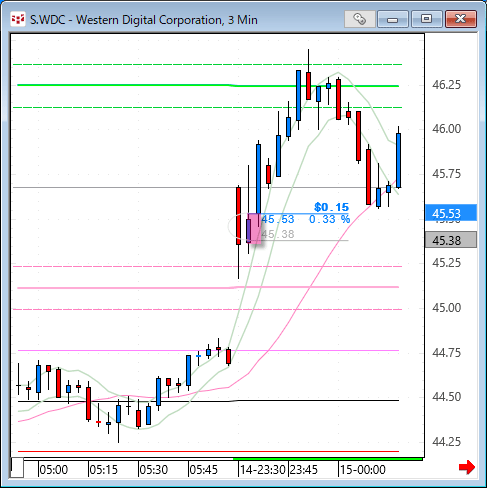Click the 23:45 time axis label

pyautogui.click(x=304, y=470)
